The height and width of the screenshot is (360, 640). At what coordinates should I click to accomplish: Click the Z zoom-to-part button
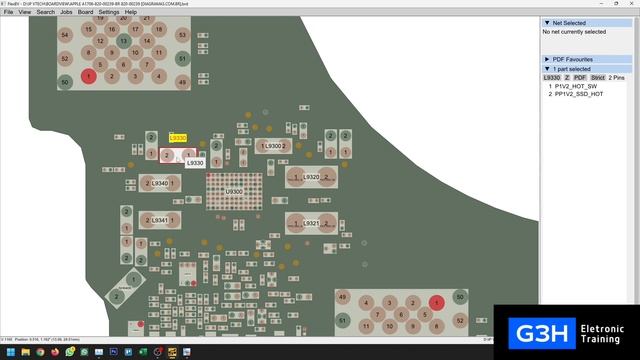567,78
